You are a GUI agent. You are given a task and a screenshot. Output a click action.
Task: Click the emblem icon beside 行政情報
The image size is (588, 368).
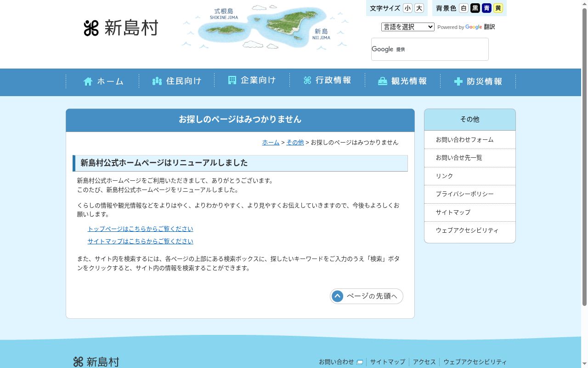click(x=307, y=80)
